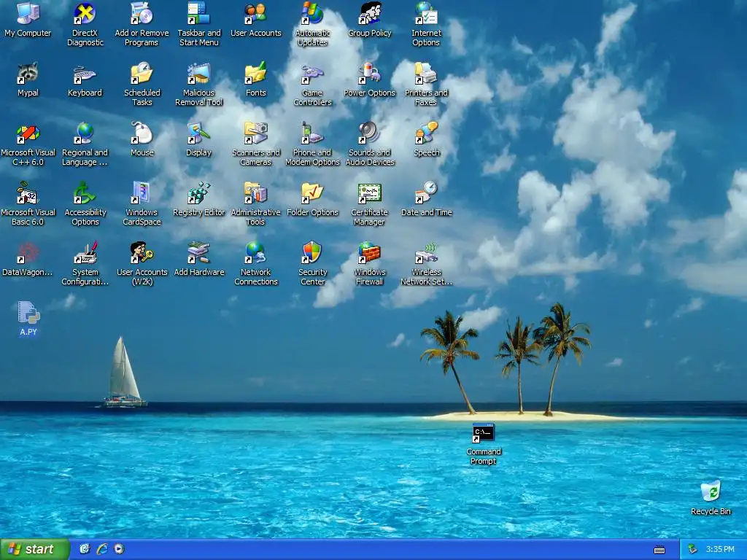Image resolution: width=747 pixels, height=560 pixels.
Task: Click the Mypal browser icon
Action: 28,74
